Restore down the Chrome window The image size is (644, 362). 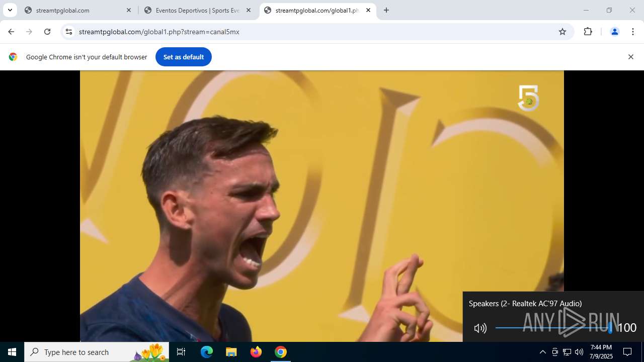pyautogui.click(x=609, y=10)
